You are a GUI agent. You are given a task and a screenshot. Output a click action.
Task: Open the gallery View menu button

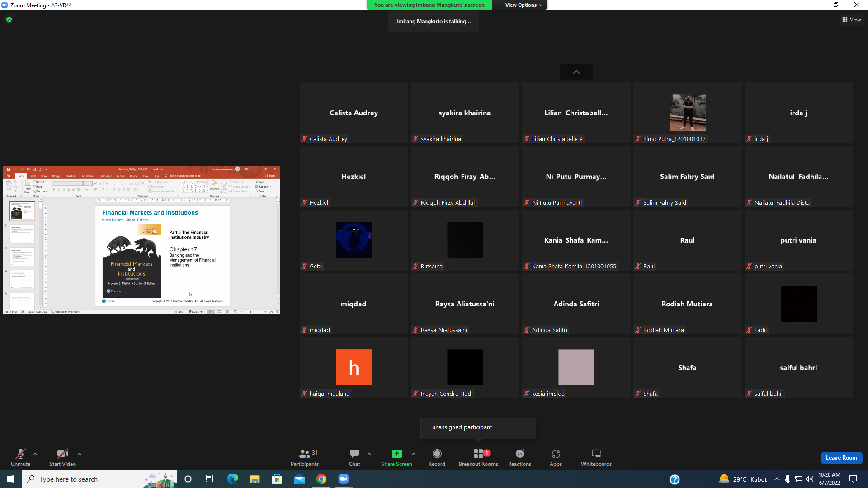851,19
